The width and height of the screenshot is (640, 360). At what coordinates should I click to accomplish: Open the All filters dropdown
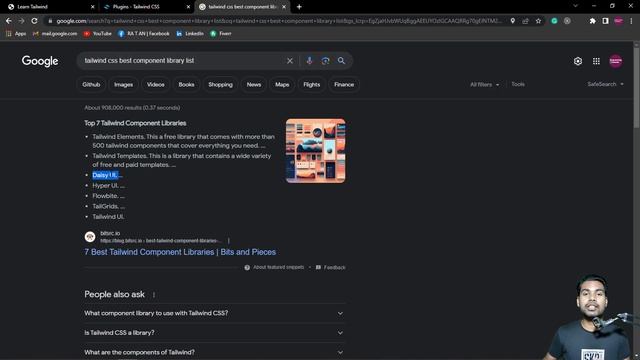coord(484,84)
